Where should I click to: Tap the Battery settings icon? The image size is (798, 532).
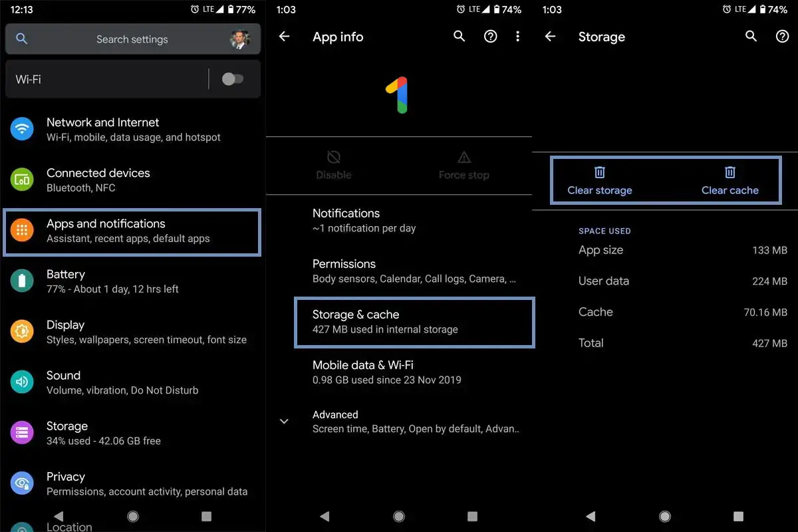click(x=22, y=281)
